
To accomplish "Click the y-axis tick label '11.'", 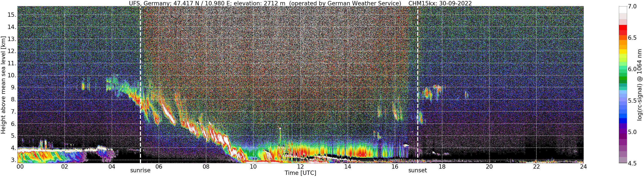I will (12, 63).
